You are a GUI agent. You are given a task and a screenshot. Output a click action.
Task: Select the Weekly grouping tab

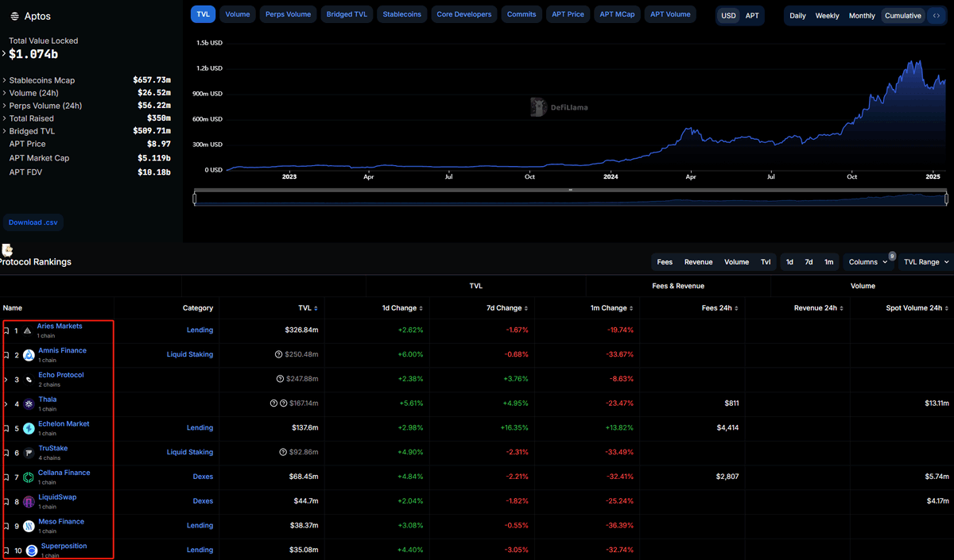click(x=827, y=16)
